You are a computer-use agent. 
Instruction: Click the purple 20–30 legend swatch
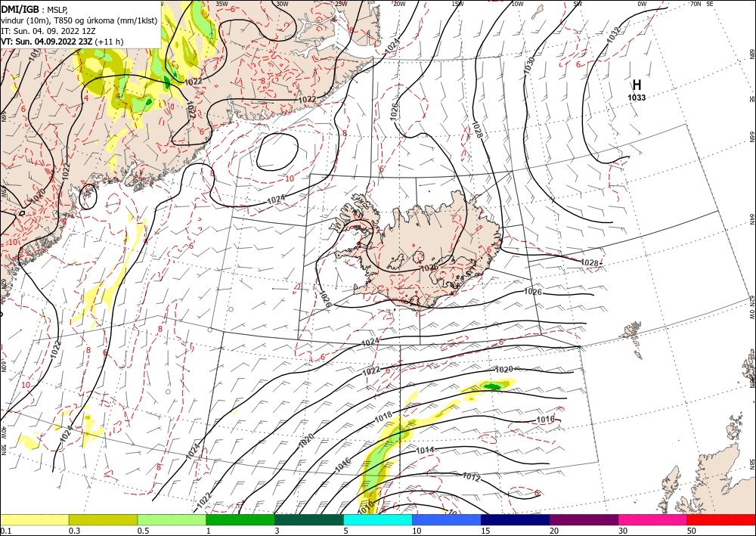pos(584,519)
